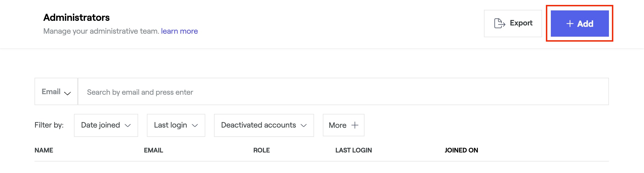Image resolution: width=644 pixels, height=173 pixels.
Task: Select the EMAIL column header
Action: tap(153, 150)
